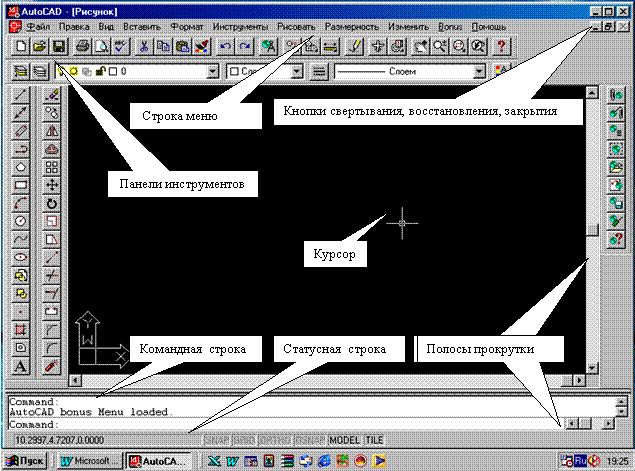This screenshot has height=471, width=635.
Task: Toggle GRID display in status bar
Action: pyautogui.click(x=243, y=440)
